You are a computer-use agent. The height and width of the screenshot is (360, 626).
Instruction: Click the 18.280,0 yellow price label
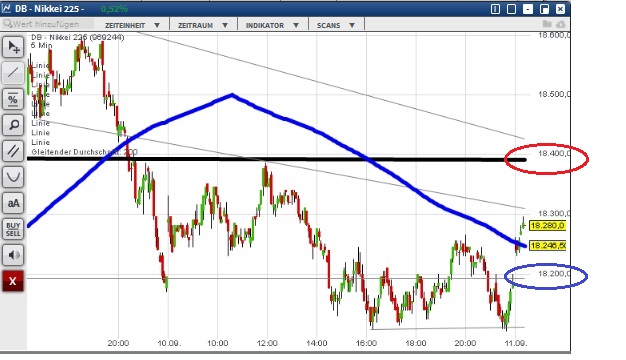pos(548,225)
